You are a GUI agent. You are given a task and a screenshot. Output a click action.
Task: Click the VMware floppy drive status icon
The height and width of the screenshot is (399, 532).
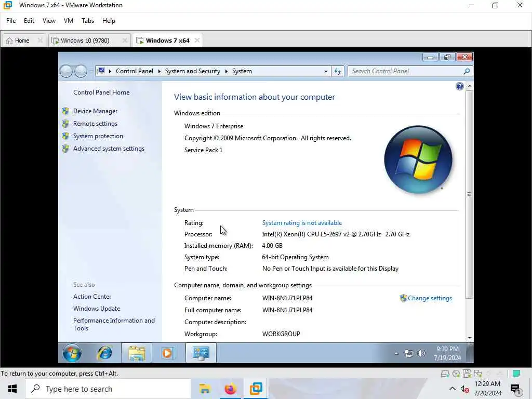coord(467,374)
